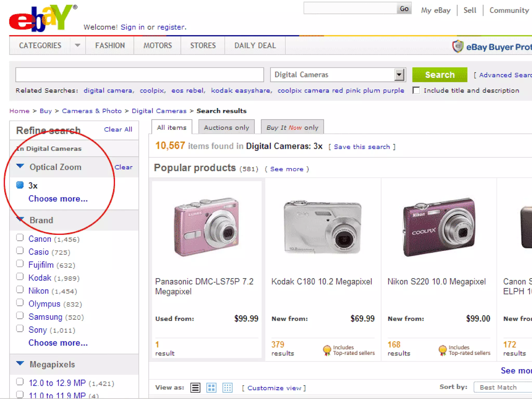The width and height of the screenshot is (532, 399).
Task: Switch to list view icon
Action: coord(195,388)
